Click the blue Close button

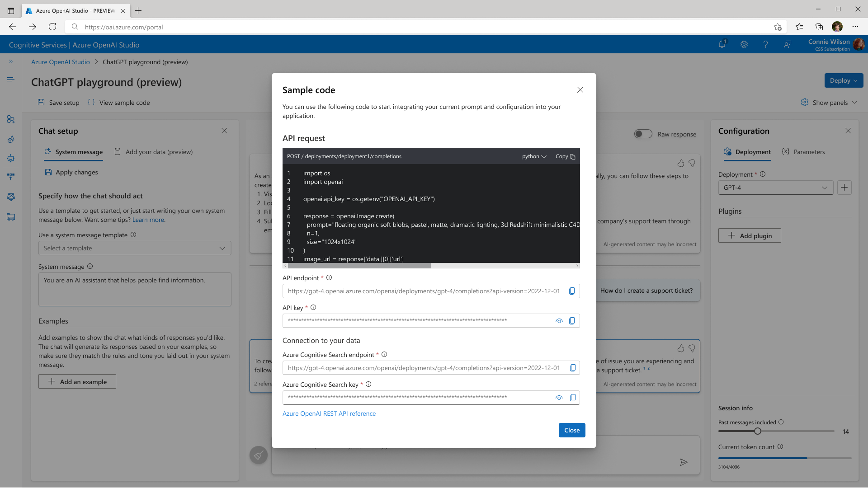click(x=571, y=430)
